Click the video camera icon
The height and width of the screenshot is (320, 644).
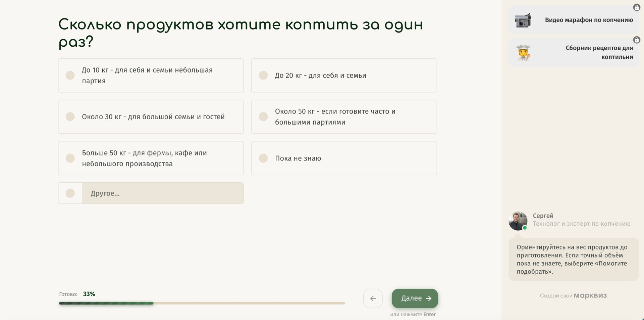523,20
